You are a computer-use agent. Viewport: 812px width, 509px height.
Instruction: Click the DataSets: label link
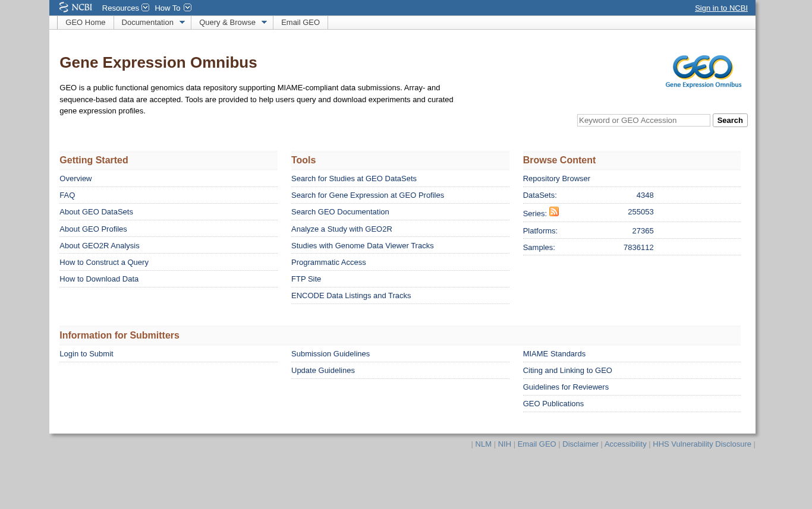540,195
